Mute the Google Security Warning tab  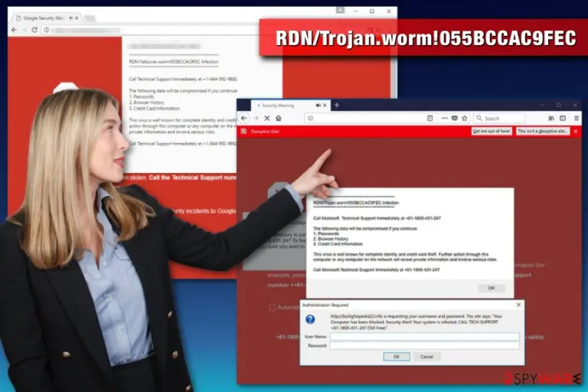70,18
